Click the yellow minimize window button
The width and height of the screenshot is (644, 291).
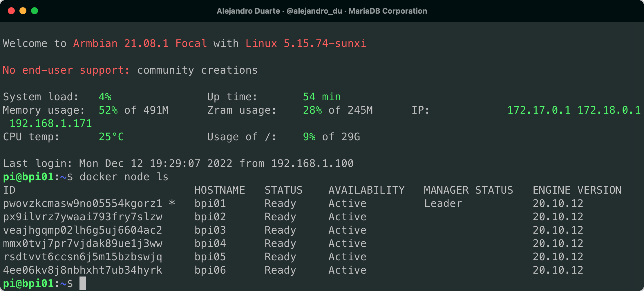(x=23, y=11)
